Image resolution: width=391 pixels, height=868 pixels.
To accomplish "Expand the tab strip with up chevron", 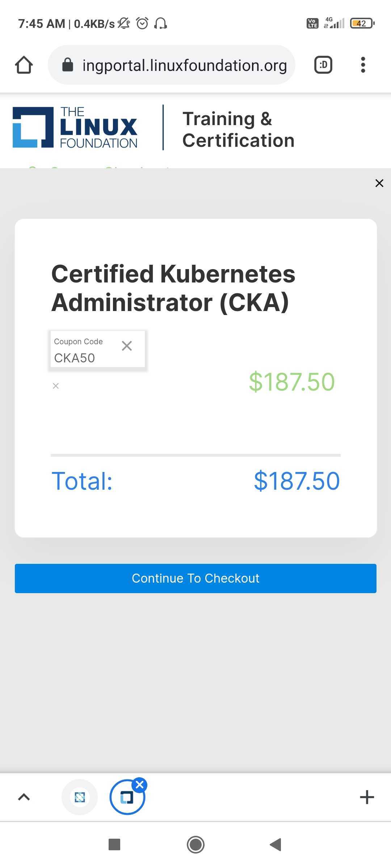I will click(x=24, y=797).
